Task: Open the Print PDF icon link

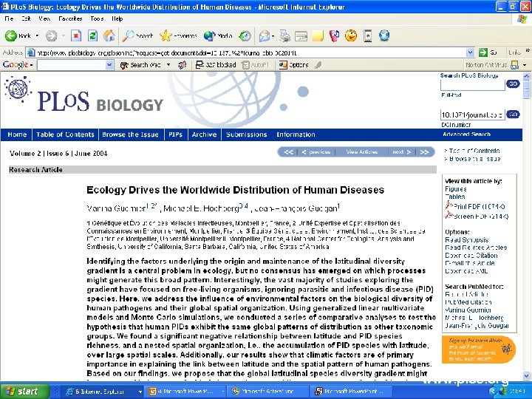Action: coord(449,205)
